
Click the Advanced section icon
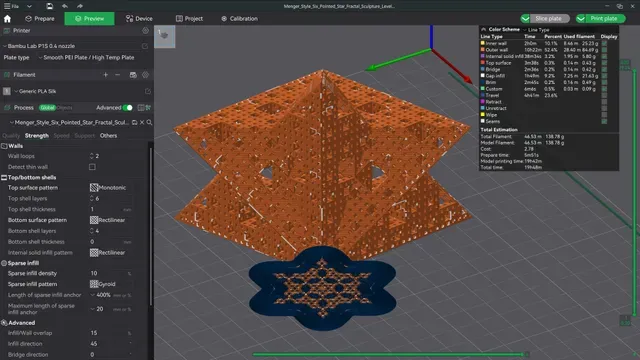[x=4, y=323]
